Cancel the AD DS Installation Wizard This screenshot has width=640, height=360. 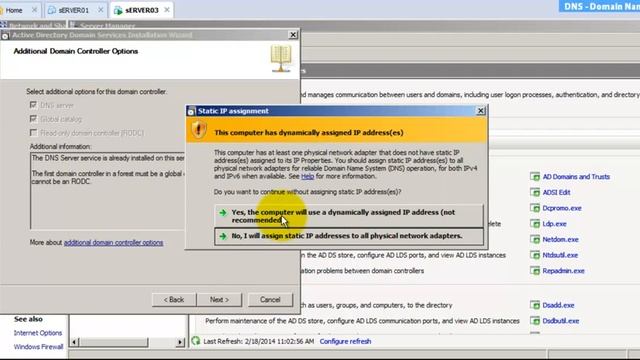(x=270, y=300)
